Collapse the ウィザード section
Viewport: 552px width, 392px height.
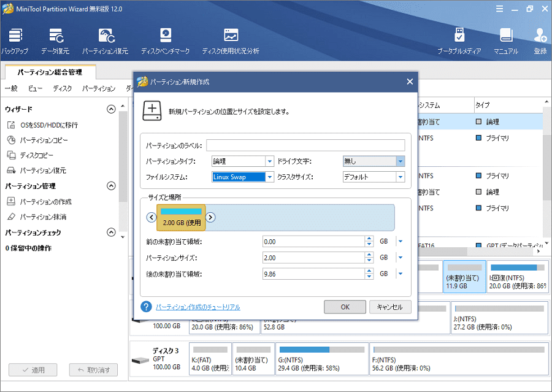[111, 109]
